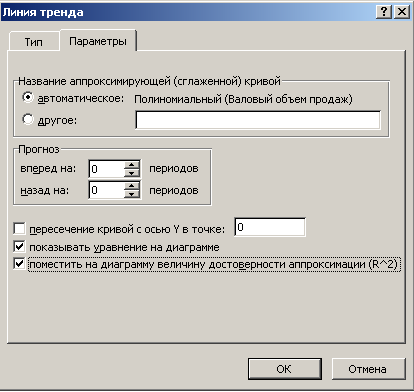Click the вперед на periods value field

[107, 169]
